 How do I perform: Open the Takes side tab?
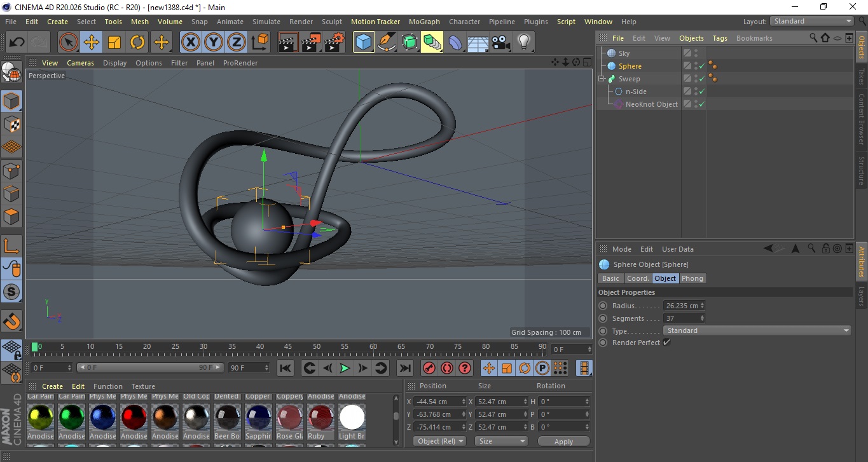(862, 76)
